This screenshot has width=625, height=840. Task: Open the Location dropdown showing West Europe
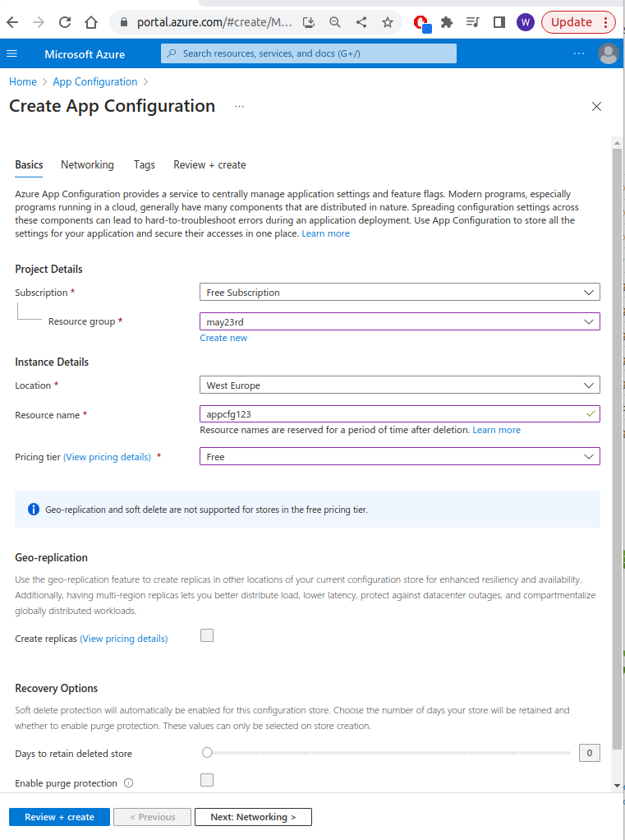click(x=400, y=385)
